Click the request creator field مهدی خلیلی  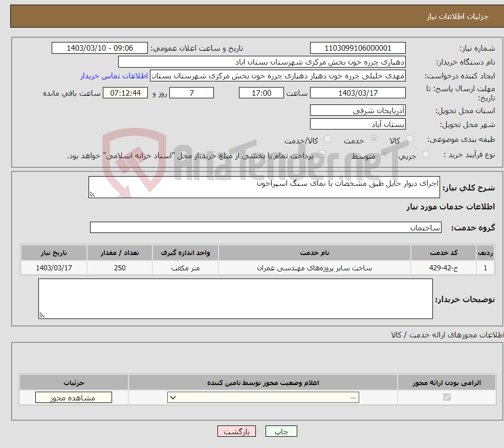[x=278, y=76]
